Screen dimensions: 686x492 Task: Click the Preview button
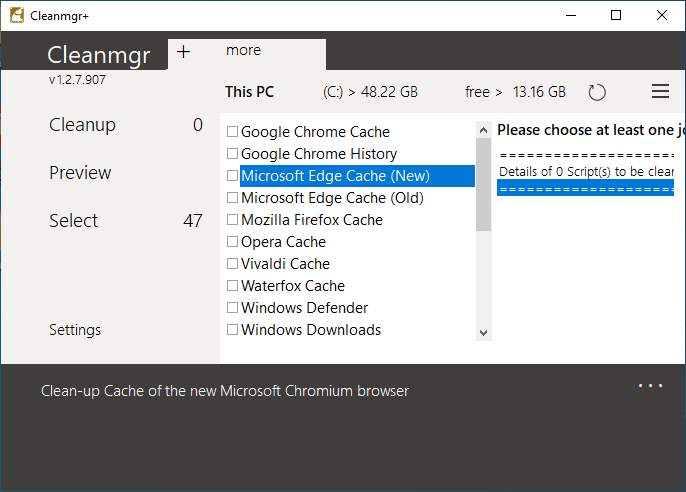pyautogui.click(x=80, y=173)
